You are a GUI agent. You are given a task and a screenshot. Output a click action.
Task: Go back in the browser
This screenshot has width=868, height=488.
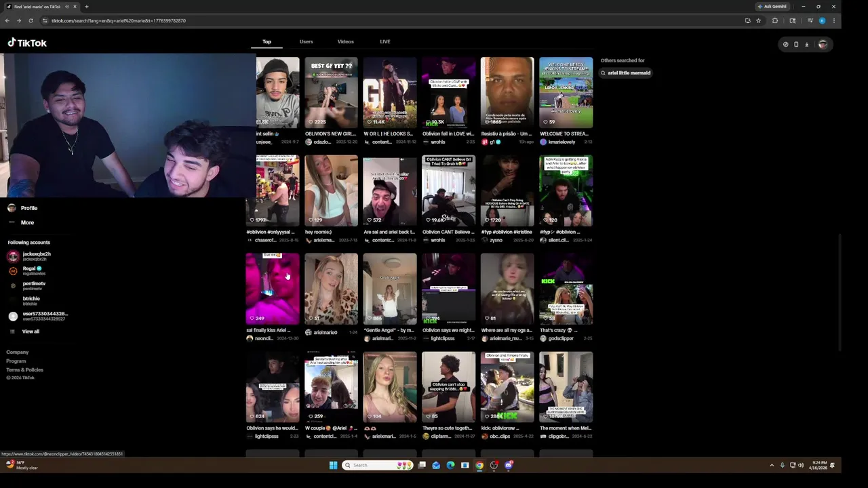tap(7, 20)
